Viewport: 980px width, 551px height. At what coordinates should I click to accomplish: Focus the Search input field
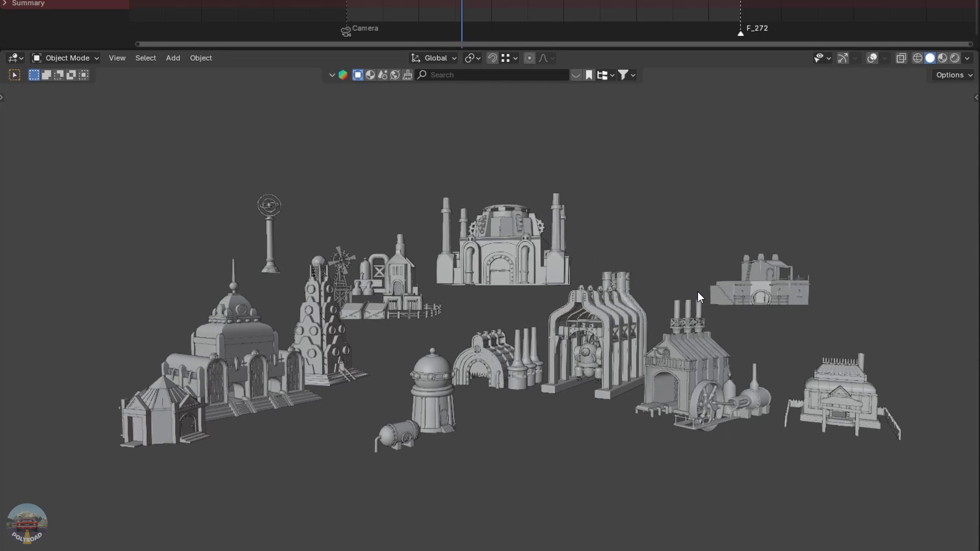(x=493, y=75)
